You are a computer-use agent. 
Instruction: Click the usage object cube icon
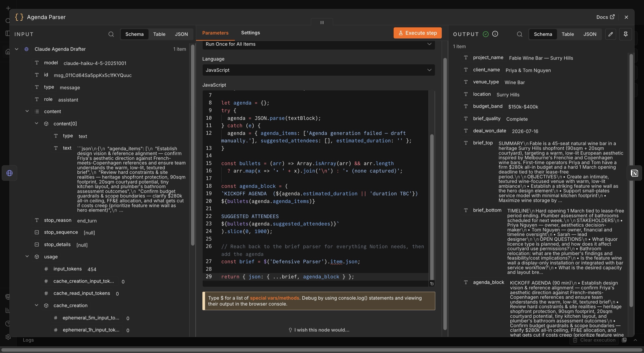[x=37, y=257]
